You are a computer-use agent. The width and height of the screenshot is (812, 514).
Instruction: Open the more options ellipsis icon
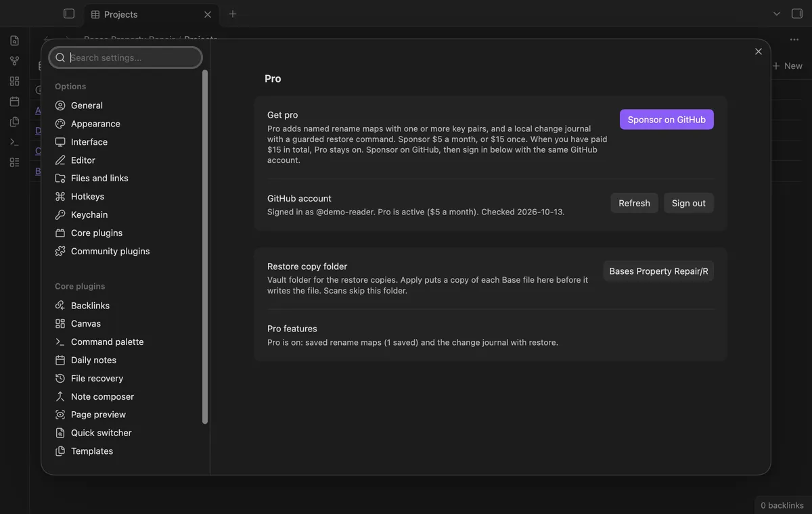(794, 40)
